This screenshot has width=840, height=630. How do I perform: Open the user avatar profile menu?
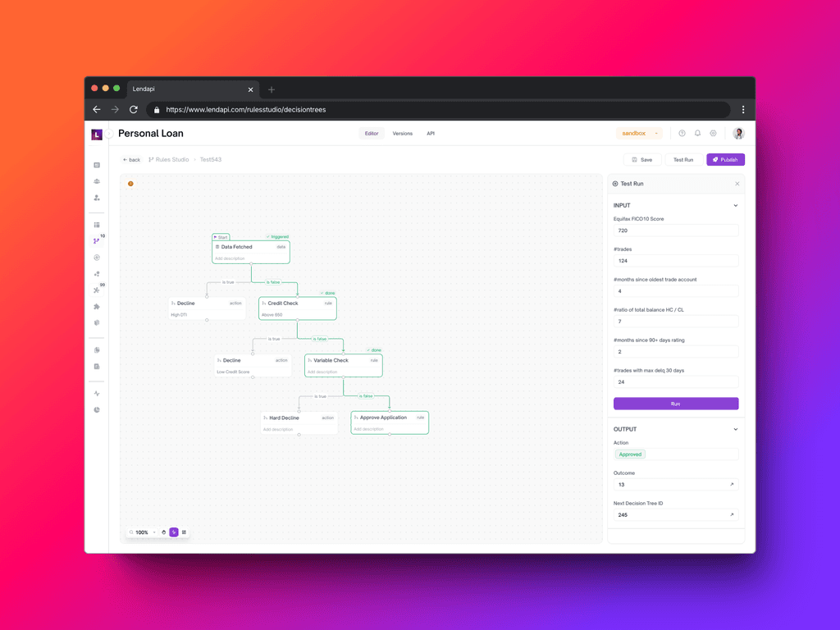pyautogui.click(x=738, y=134)
